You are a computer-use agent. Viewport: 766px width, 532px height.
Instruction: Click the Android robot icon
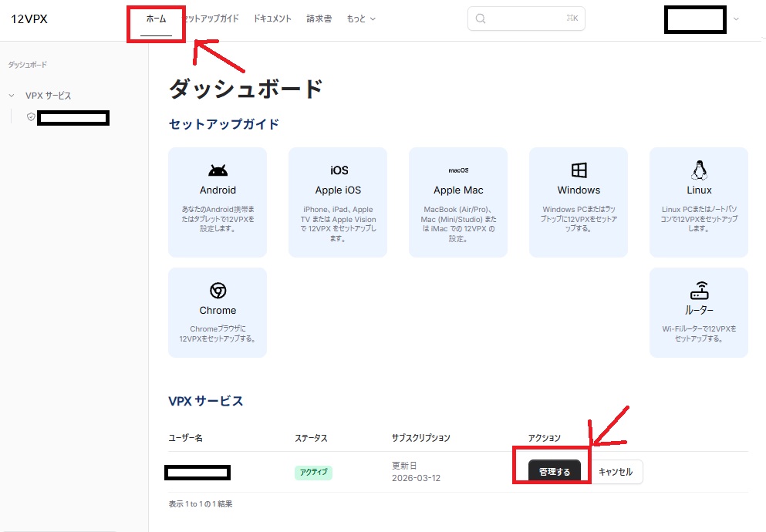point(218,170)
